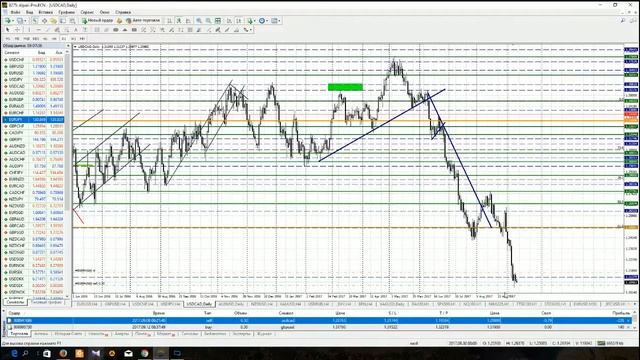This screenshot has height=360, width=640.
Task: Toggle the Market Watch panel icon
Action: tap(35, 20)
